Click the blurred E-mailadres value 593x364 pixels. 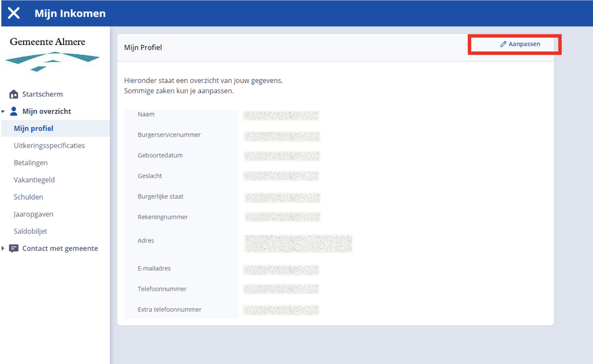tap(281, 270)
